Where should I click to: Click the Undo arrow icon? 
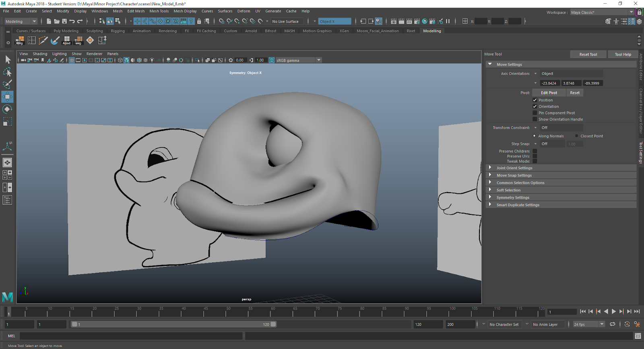coord(72,21)
